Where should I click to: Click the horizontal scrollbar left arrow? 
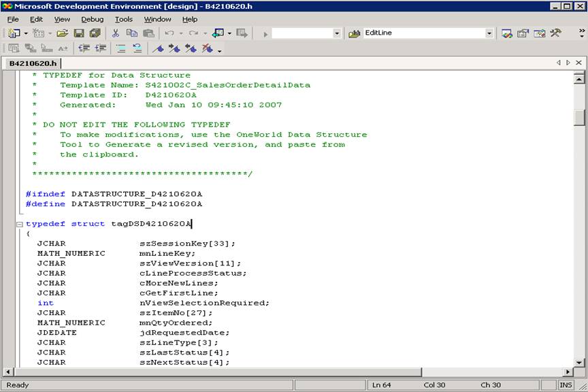pyautogui.click(x=8, y=372)
